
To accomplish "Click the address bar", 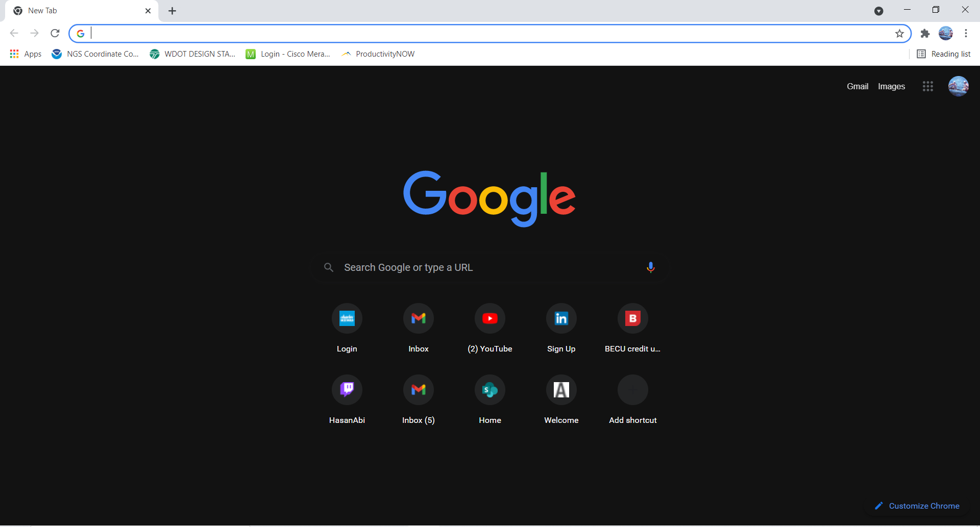I will point(490,34).
